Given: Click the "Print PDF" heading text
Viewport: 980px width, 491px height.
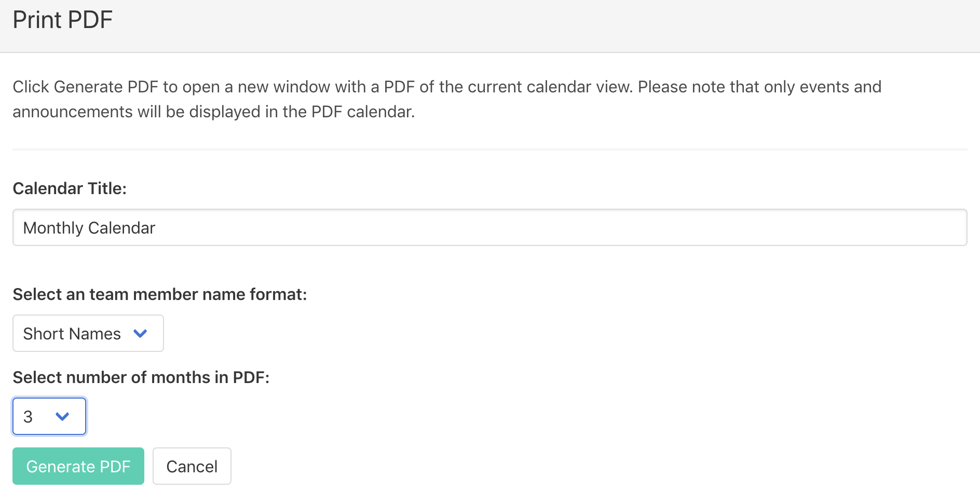Looking at the screenshot, I should (x=62, y=20).
